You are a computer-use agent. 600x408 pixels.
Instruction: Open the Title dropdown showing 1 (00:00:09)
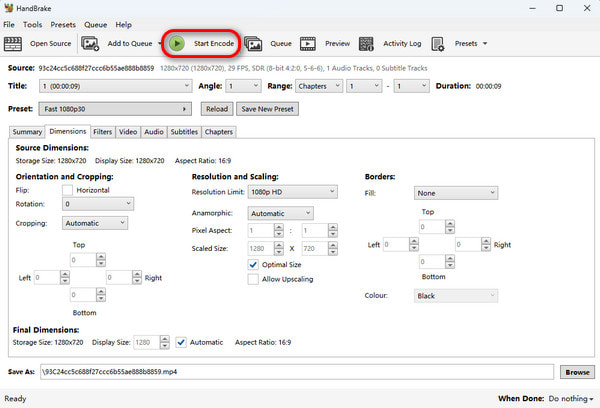pos(115,86)
